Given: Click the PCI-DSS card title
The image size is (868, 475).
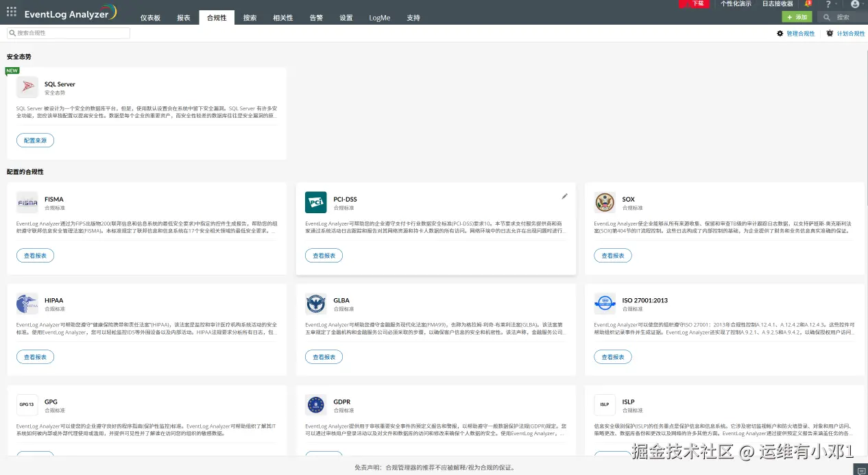Looking at the screenshot, I should [x=346, y=199].
